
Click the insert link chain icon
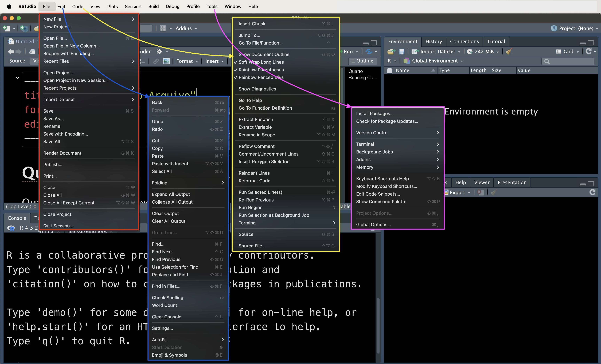coord(156,61)
